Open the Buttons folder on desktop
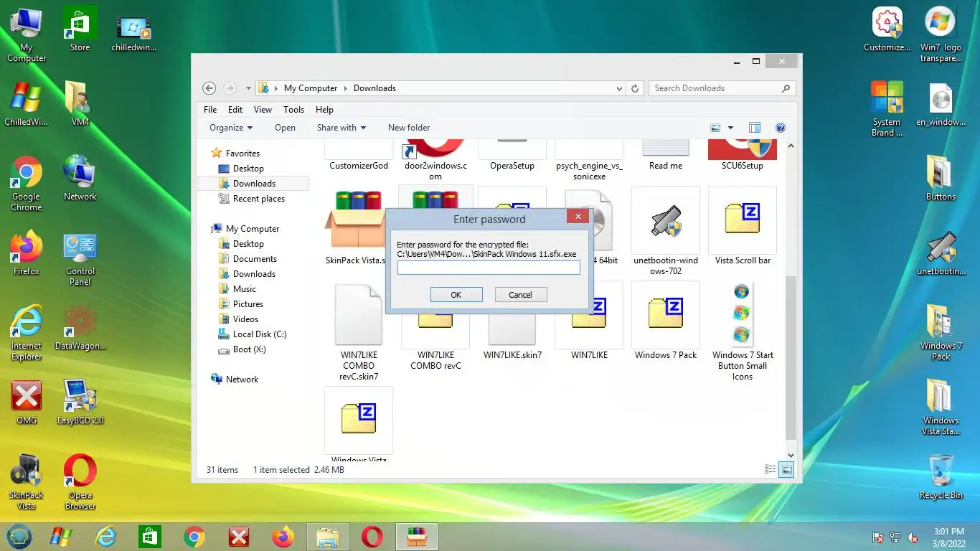The width and height of the screenshot is (980, 551). click(x=941, y=178)
